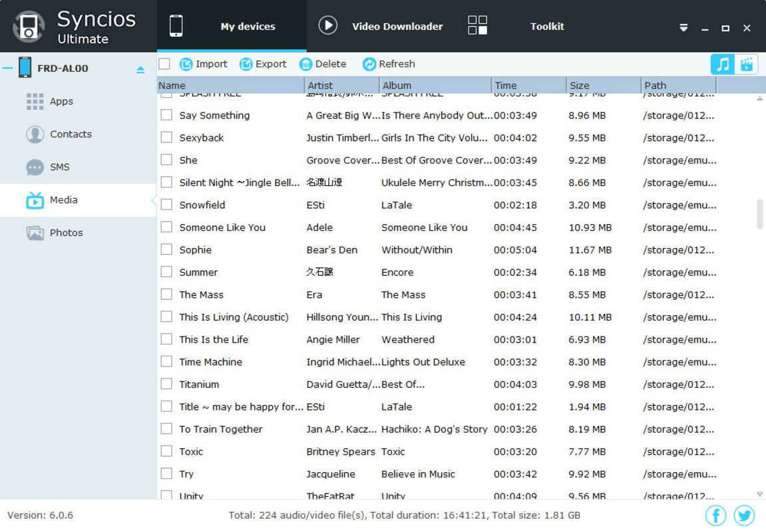Sort by the Size column header
Image resolution: width=766 pixels, height=532 pixels.
604,85
